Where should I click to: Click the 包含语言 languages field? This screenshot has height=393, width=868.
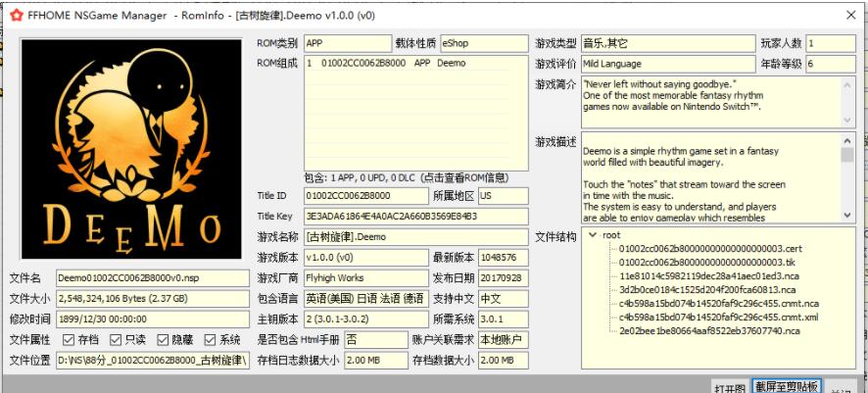pyautogui.click(x=366, y=298)
